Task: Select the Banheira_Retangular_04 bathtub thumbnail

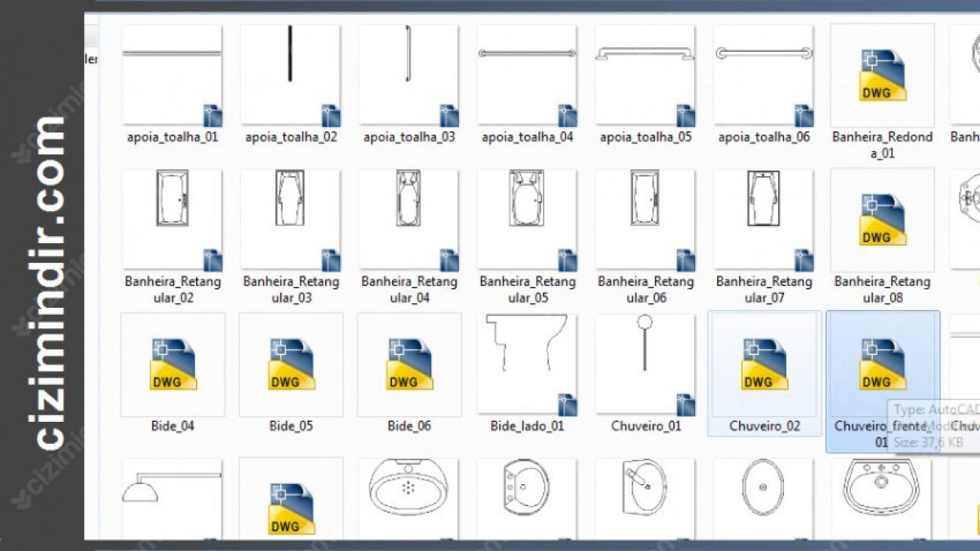Action: (x=409, y=220)
